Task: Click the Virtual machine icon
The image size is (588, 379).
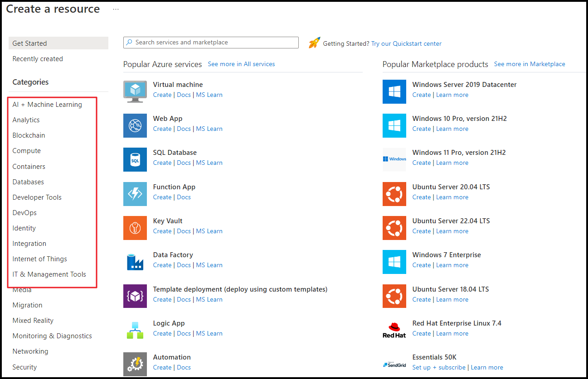Action: pyautogui.click(x=135, y=91)
